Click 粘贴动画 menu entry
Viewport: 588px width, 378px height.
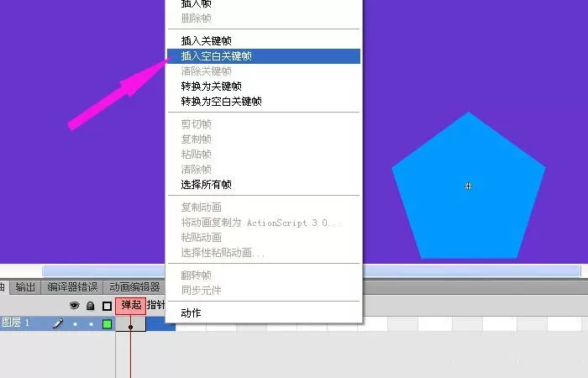(x=264, y=238)
